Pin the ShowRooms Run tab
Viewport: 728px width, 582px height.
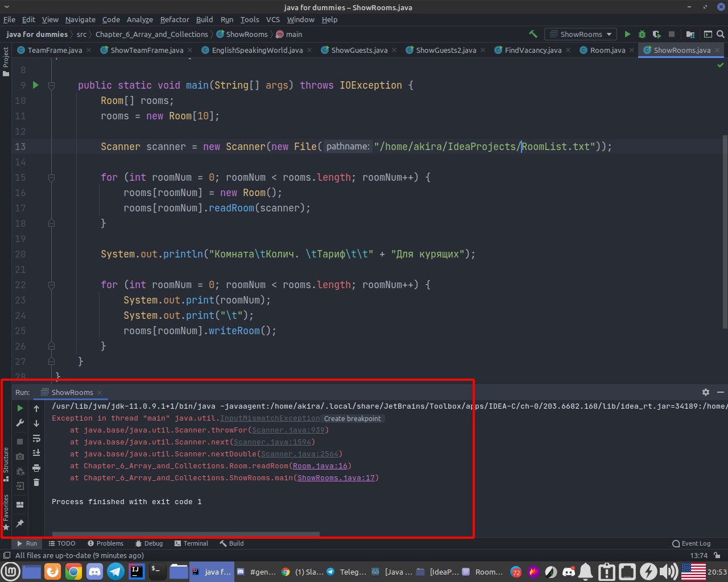coord(20,523)
